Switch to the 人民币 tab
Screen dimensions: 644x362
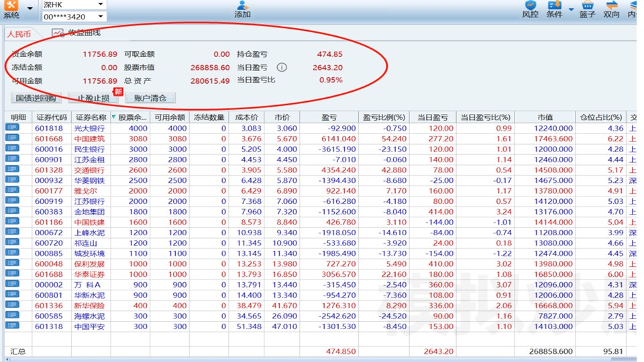19,34
